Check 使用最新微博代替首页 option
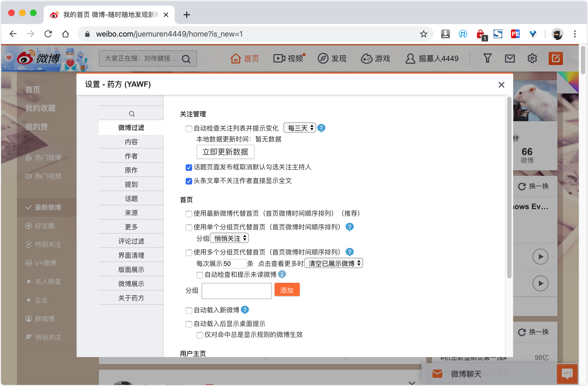588x386 pixels. pyautogui.click(x=189, y=214)
